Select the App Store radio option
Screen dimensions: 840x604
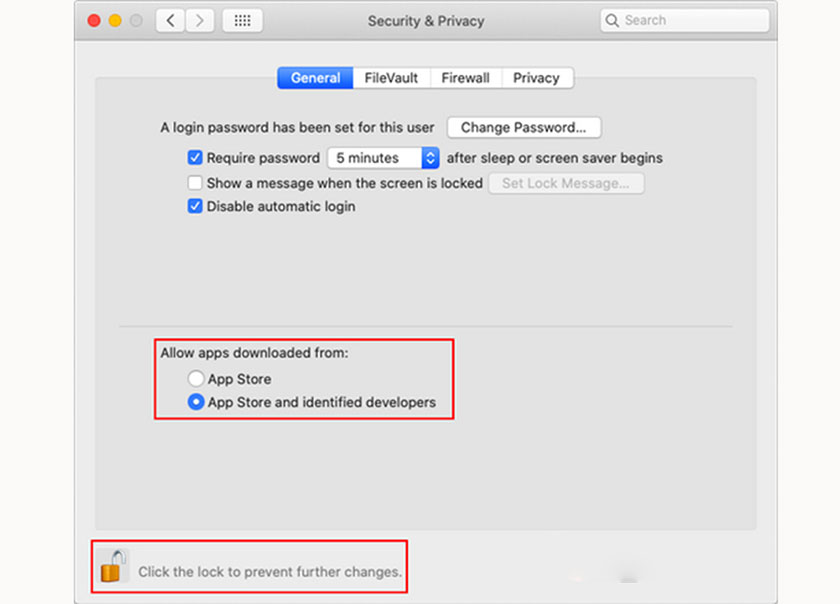pyautogui.click(x=196, y=379)
